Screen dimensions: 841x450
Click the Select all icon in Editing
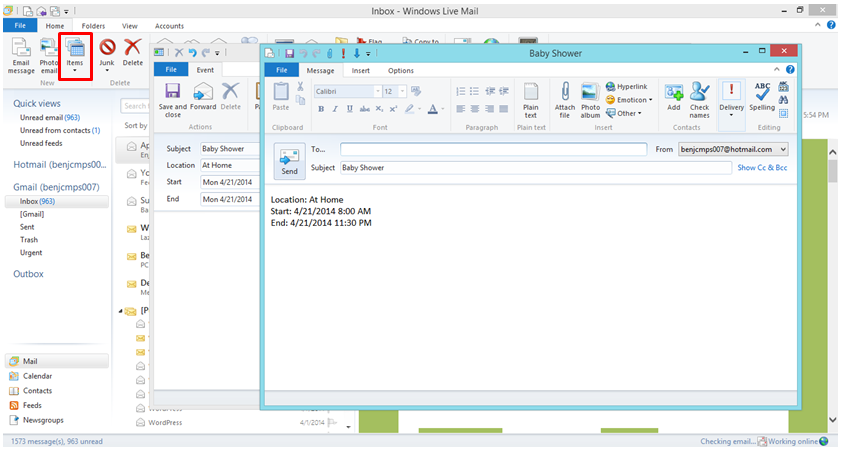click(784, 113)
